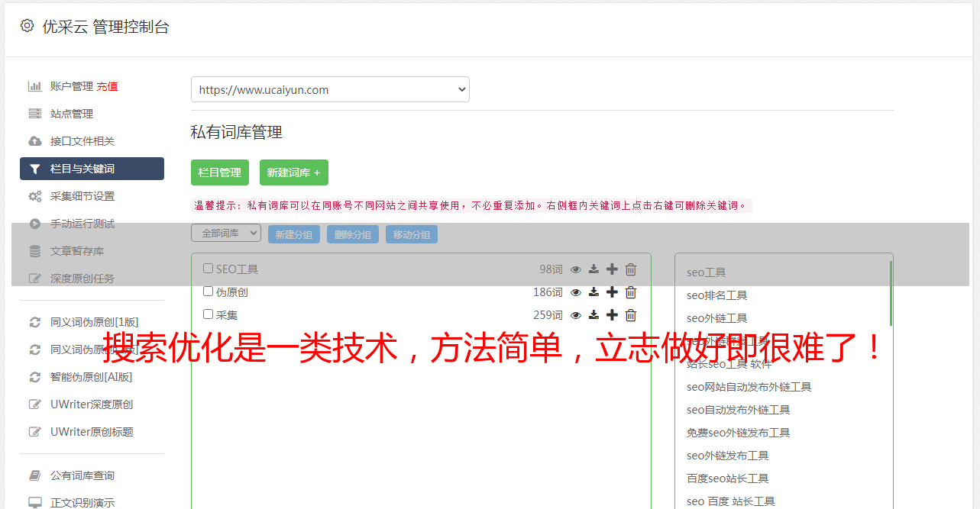Click the server icon of 站点管理
The image size is (980, 509).
pos(35,114)
